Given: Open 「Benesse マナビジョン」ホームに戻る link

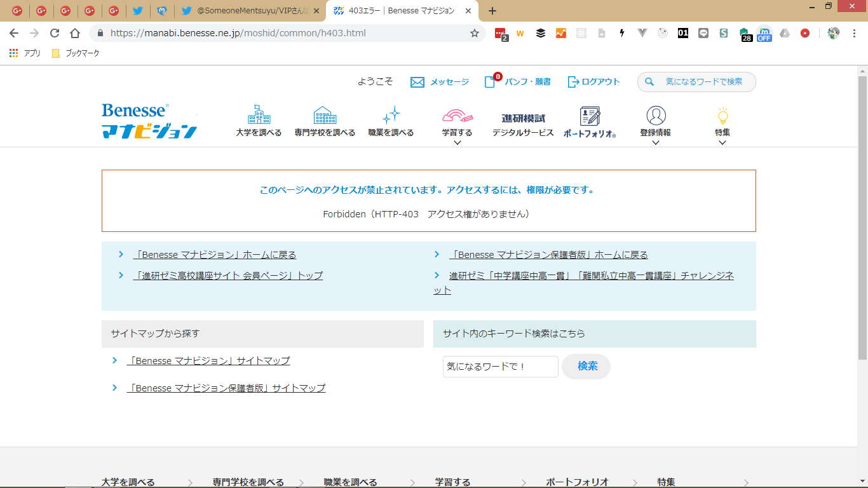Looking at the screenshot, I should click(215, 255).
